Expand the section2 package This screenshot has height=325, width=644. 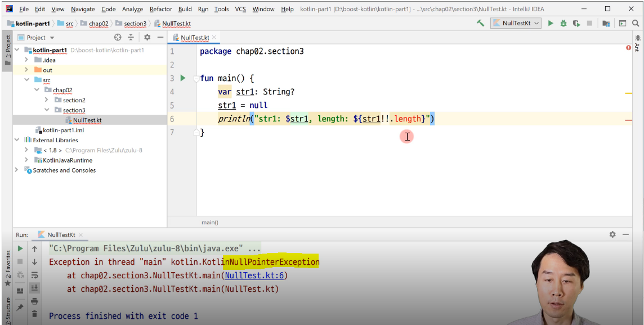[46, 100]
